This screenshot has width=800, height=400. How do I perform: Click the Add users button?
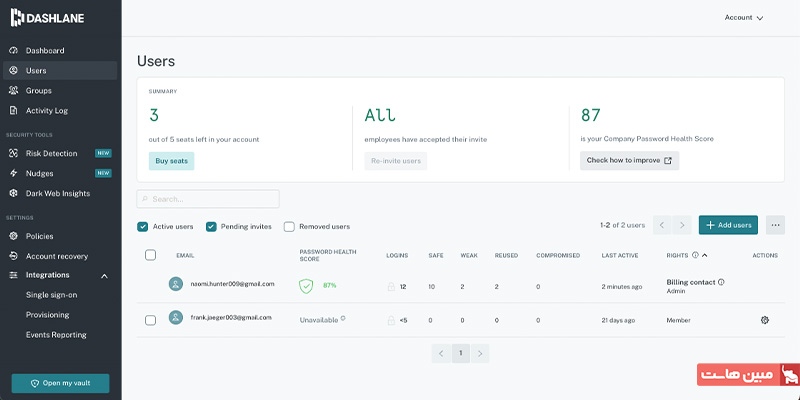(x=728, y=225)
